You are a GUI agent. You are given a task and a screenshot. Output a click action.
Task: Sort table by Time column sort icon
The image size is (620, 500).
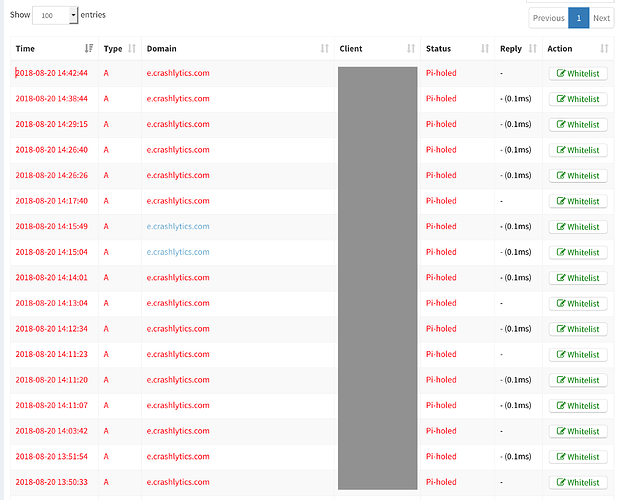(89, 48)
